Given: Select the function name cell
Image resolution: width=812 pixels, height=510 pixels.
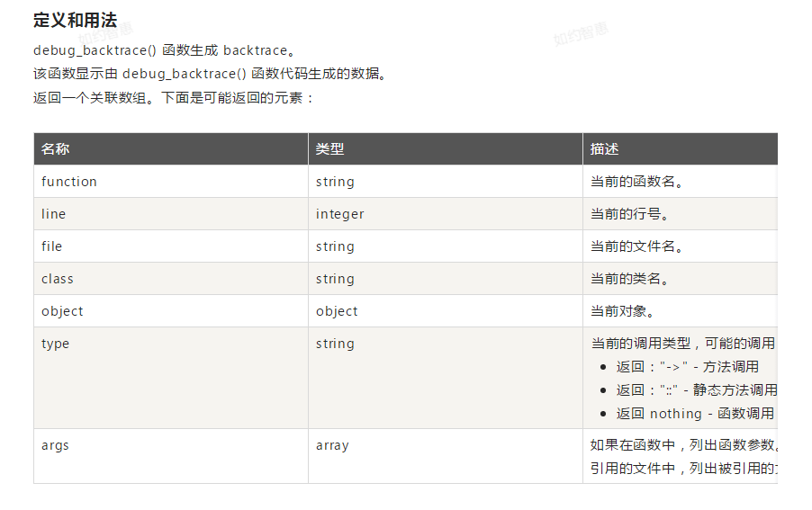Looking at the screenshot, I should tap(69, 182).
